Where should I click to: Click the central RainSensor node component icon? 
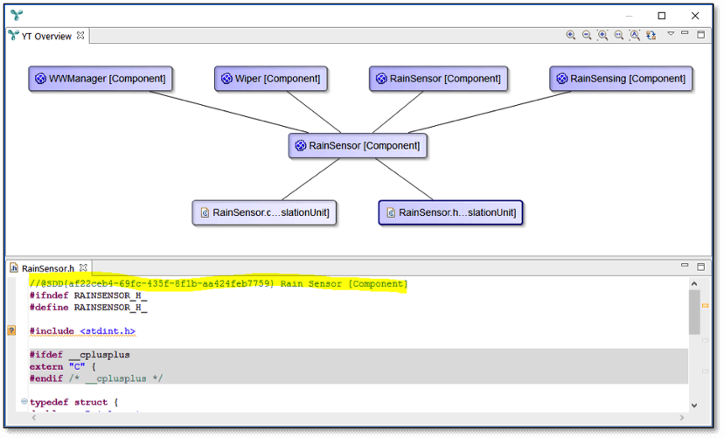(301, 146)
